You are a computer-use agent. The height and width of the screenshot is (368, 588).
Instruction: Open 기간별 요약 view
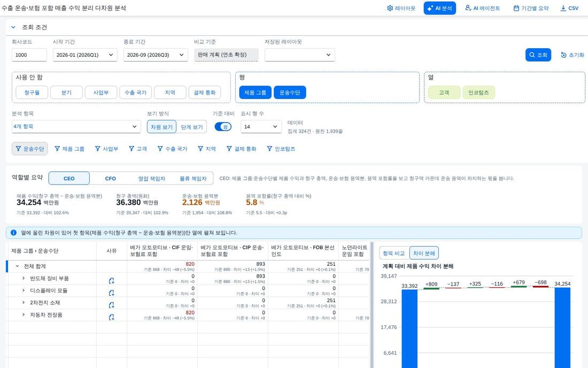point(531,8)
